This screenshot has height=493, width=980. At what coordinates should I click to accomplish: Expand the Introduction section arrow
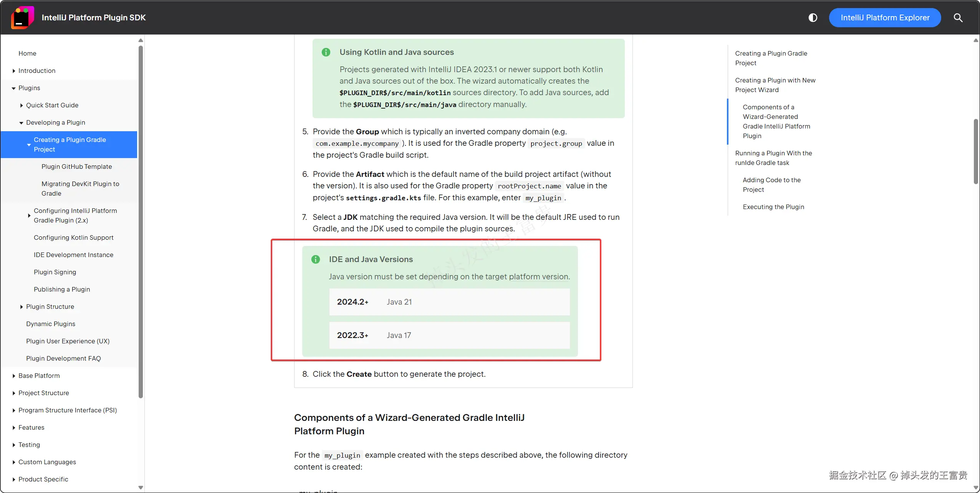(x=14, y=71)
